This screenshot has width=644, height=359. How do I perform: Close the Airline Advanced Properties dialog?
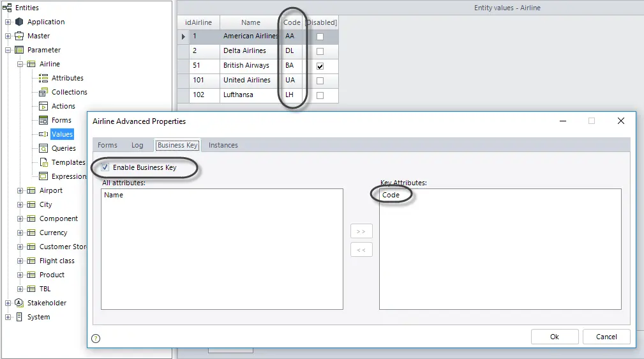621,121
